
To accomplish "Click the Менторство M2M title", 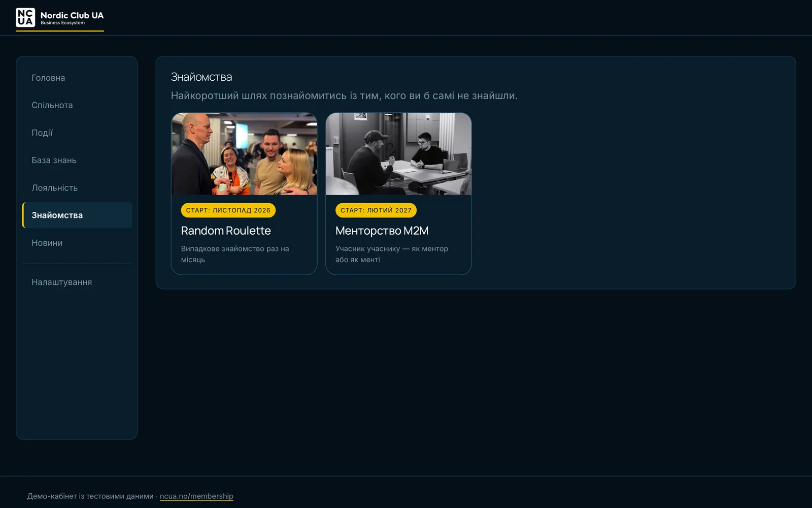I will (x=382, y=231).
